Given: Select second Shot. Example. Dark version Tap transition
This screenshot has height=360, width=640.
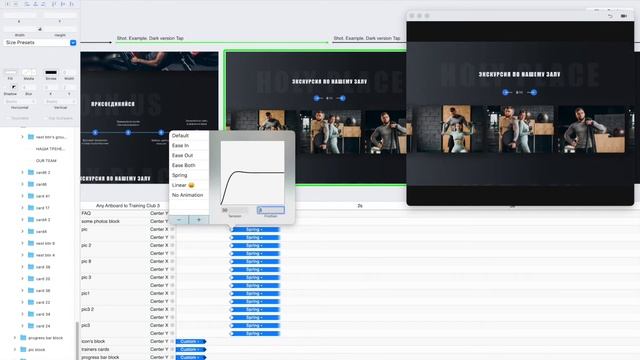Looking at the screenshot, I should [367, 38].
